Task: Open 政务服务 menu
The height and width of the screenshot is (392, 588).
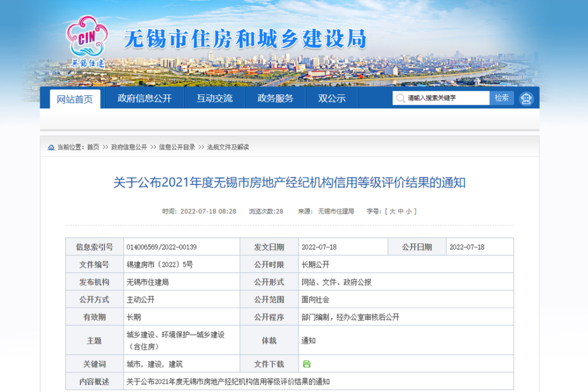Action: click(275, 98)
